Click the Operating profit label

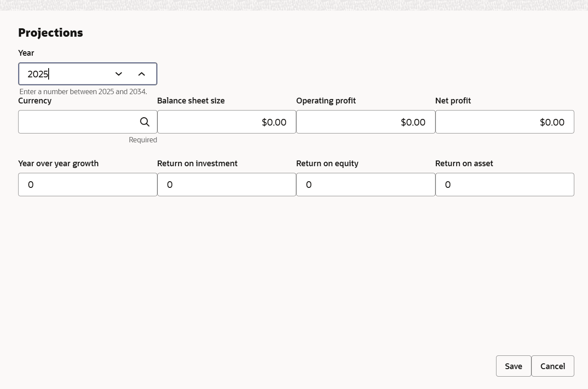(326, 101)
